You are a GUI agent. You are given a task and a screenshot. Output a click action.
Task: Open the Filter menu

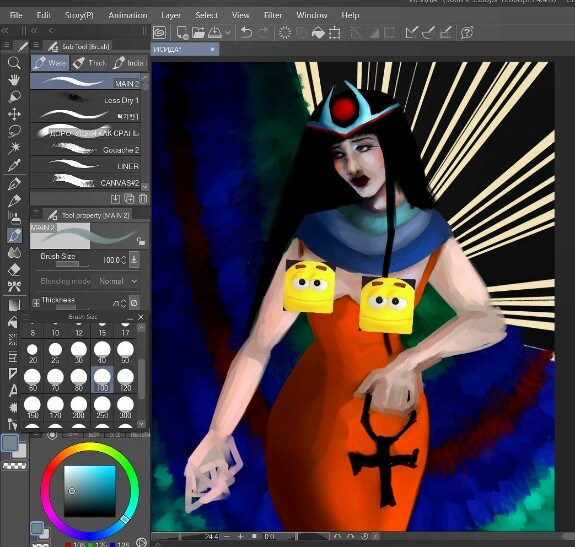coord(273,15)
